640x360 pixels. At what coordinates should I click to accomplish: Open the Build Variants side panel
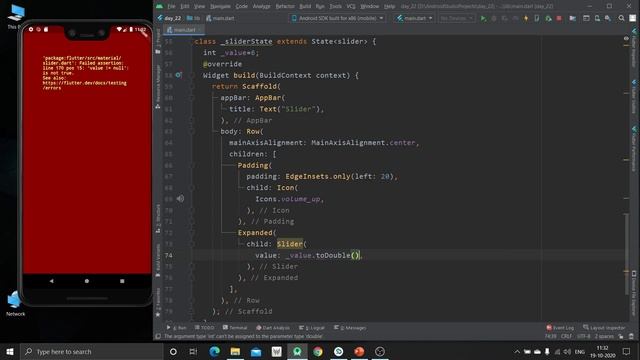[x=158, y=260]
